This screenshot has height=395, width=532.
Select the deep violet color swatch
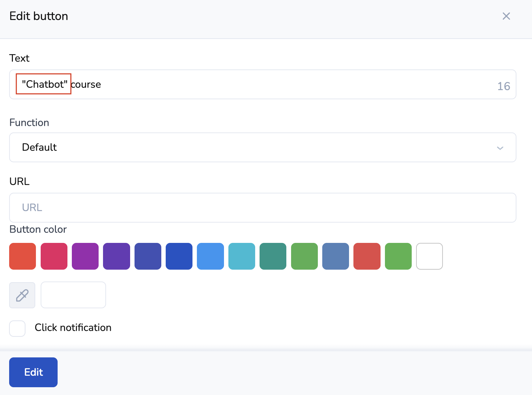coord(117,256)
